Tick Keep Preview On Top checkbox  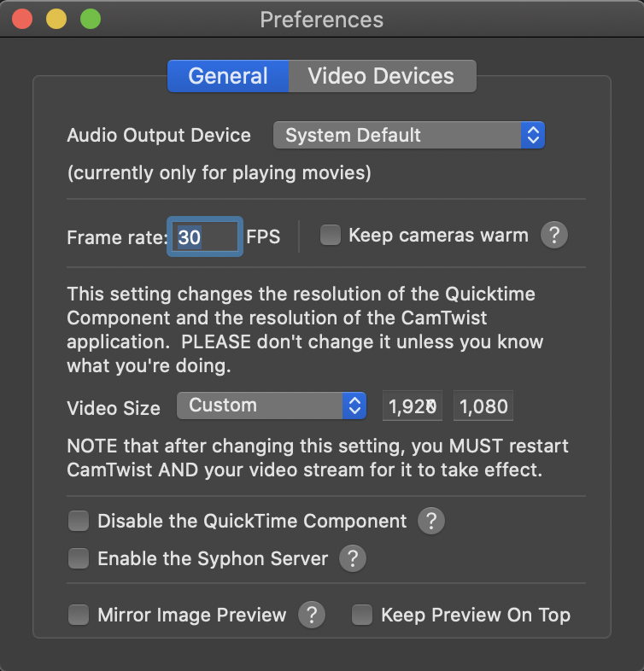362,615
